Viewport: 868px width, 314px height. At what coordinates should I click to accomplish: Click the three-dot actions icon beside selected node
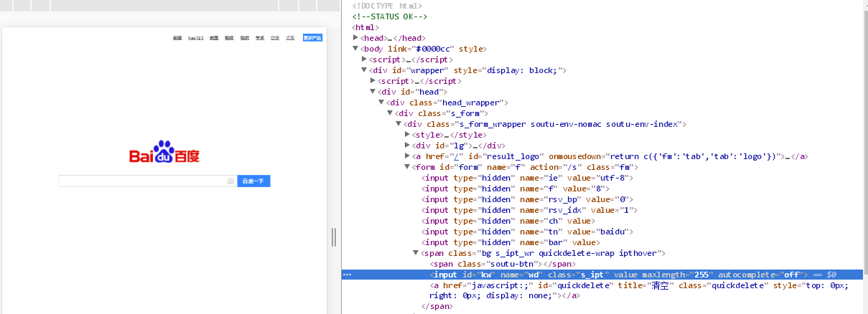coord(347,275)
